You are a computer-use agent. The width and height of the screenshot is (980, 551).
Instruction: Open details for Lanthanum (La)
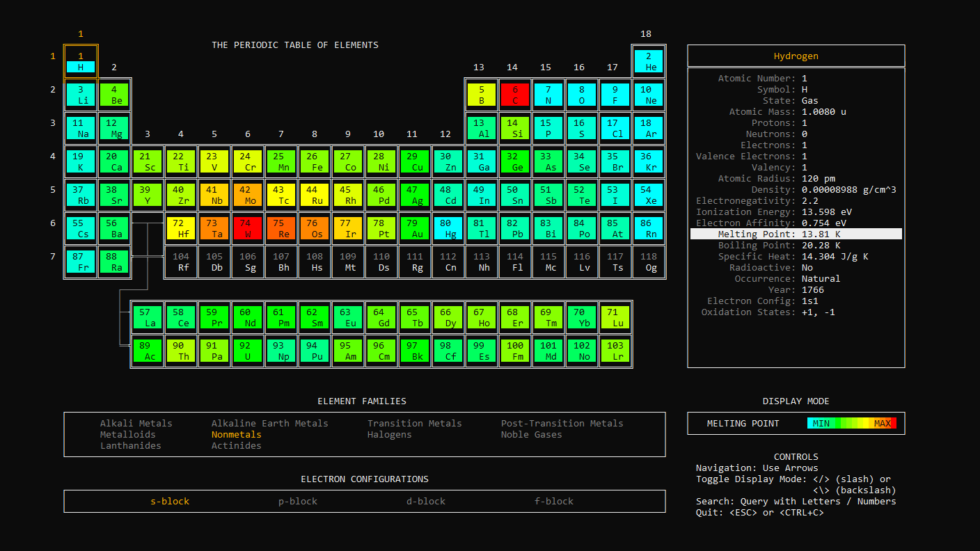point(148,316)
